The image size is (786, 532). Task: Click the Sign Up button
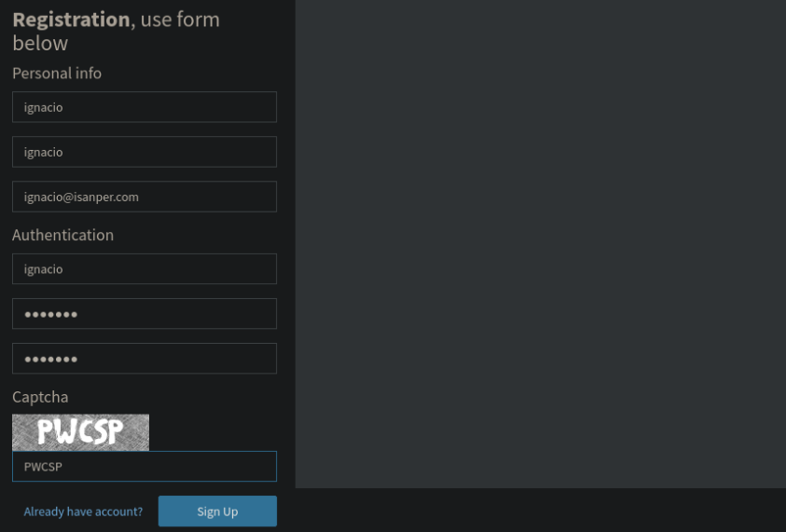pos(217,511)
